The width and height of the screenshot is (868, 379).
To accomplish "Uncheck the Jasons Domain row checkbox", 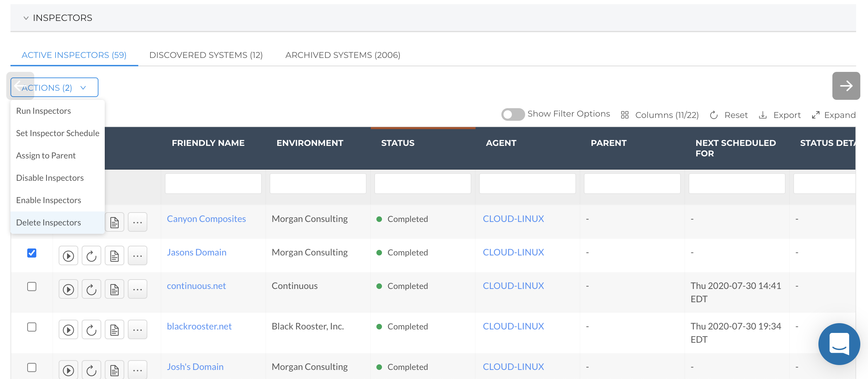I will [32, 253].
